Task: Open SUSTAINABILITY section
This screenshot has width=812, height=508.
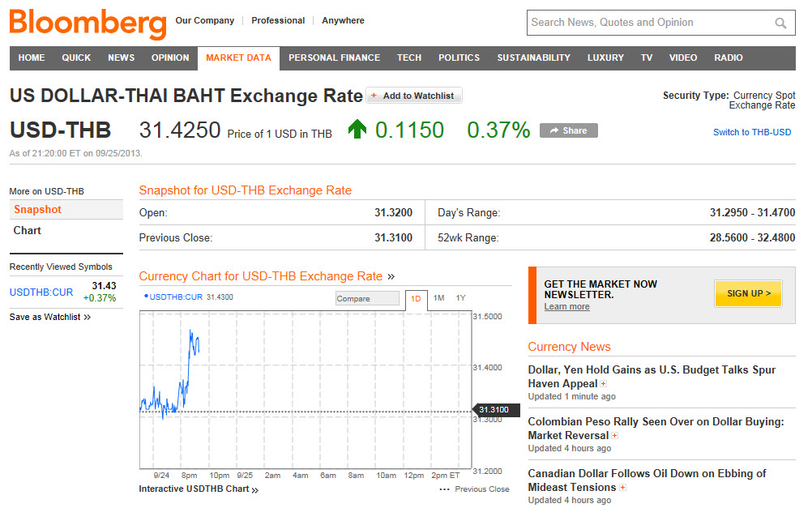Action: 534,58
